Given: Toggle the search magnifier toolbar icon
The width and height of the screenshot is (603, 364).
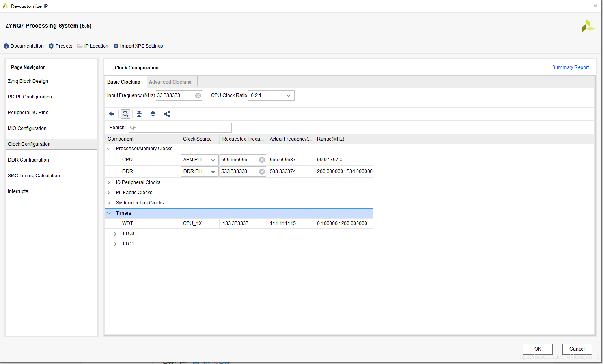Looking at the screenshot, I should [x=125, y=114].
